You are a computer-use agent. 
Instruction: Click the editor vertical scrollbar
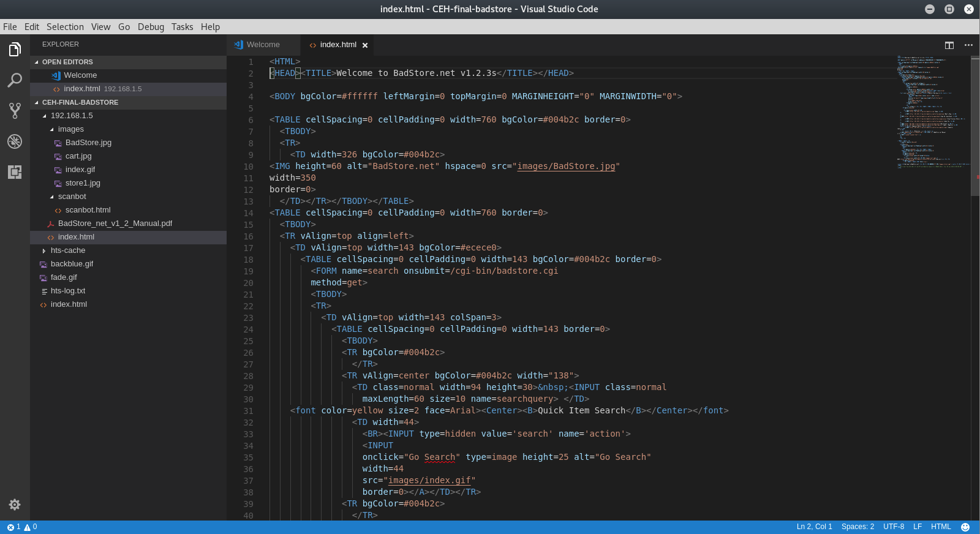click(975, 126)
